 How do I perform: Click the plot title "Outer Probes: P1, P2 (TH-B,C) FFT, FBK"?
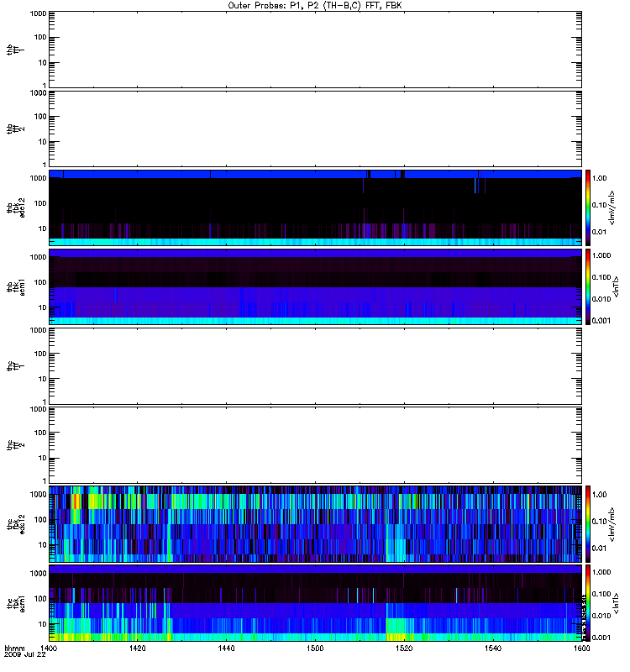(x=315, y=6)
